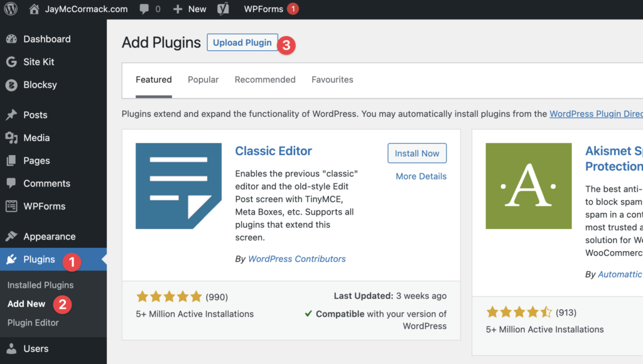The height and width of the screenshot is (364, 643).
Task: Open the Akismet Spam Protection title link
Action: coord(614,159)
